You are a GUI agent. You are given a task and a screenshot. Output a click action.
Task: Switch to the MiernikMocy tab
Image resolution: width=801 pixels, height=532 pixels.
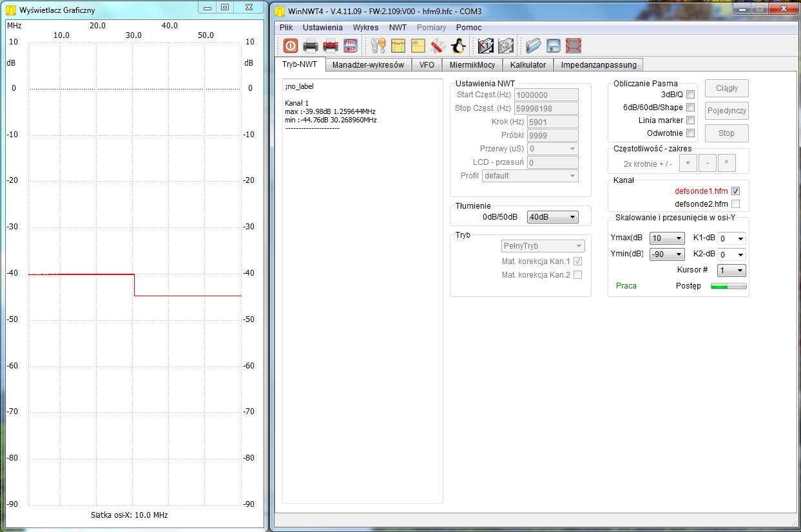point(472,65)
